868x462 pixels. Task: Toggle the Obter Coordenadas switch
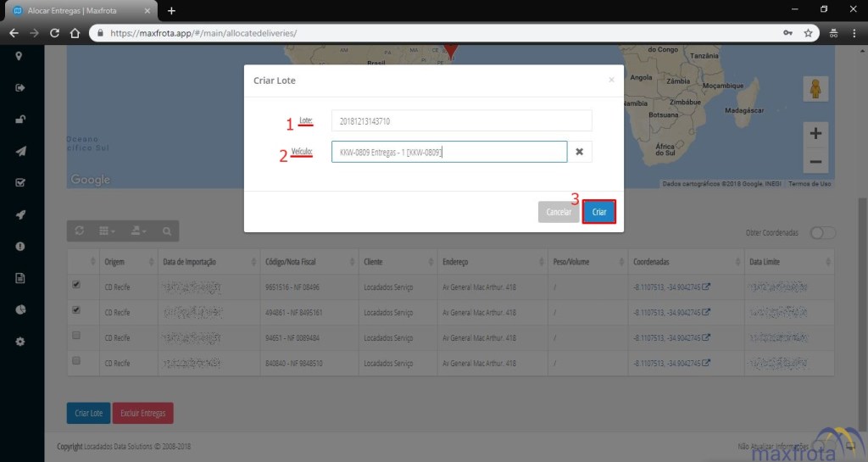tap(822, 233)
